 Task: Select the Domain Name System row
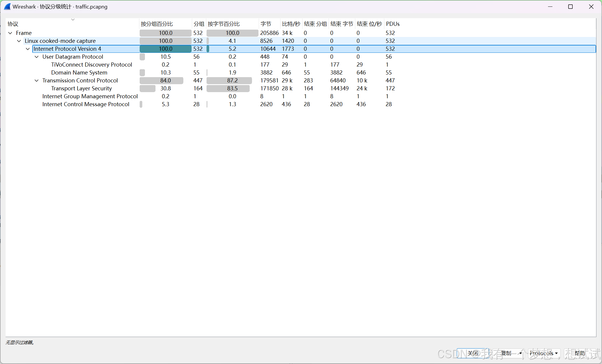coord(79,73)
